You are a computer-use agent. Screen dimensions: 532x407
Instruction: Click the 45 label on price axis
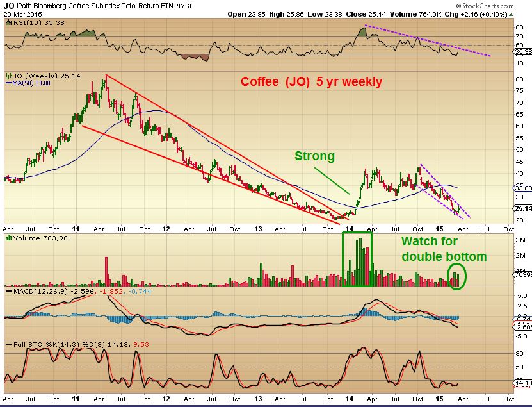click(x=519, y=162)
